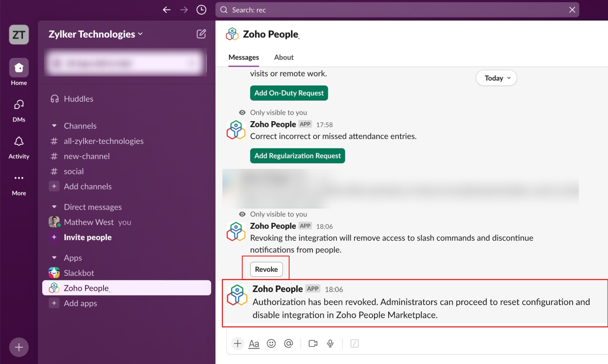The image size is (608, 364).
Task: Click the Zoho People sender name at 18:06 Revoke message
Action: 273,226
